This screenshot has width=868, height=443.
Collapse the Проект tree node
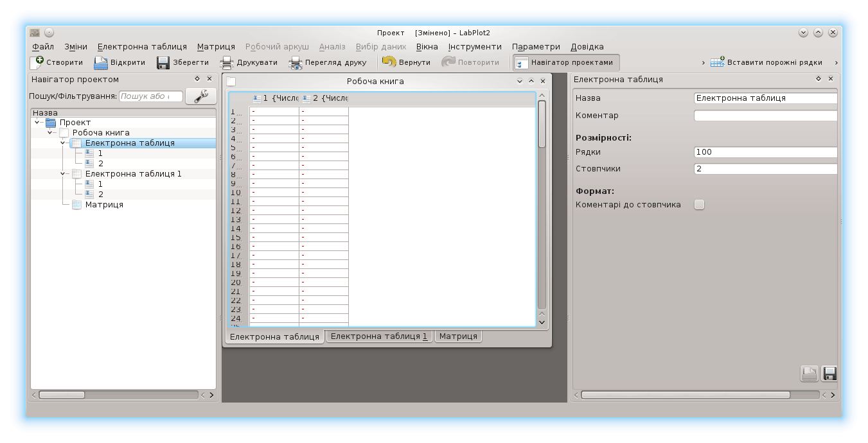pos(37,123)
